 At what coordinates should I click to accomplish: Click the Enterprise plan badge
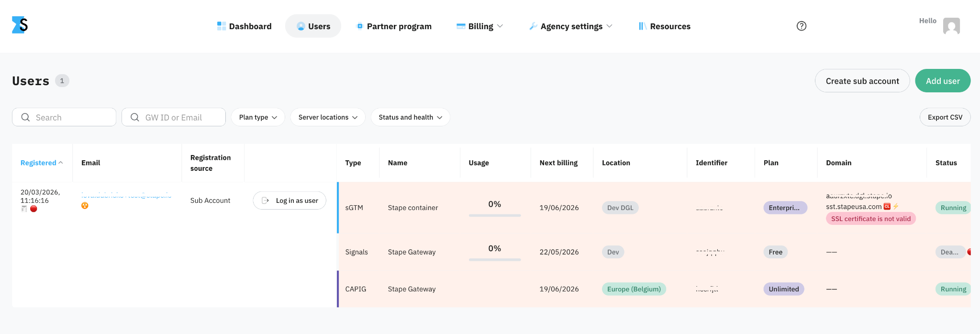[x=785, y=208]
